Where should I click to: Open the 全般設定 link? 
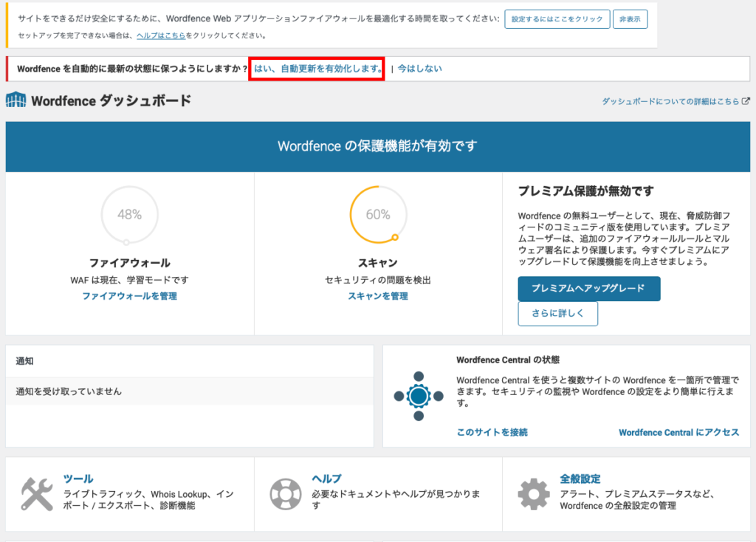click(x=580, y=478)
